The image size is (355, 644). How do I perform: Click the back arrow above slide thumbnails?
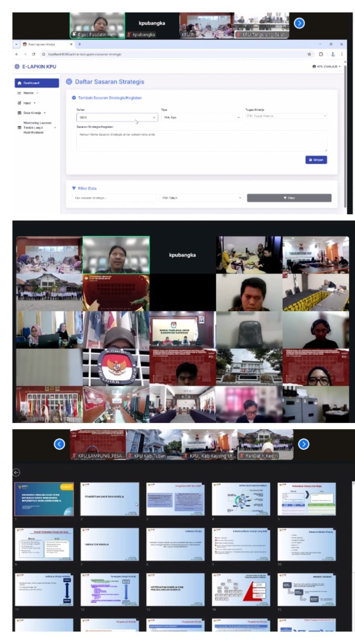(x=17, y=472)
